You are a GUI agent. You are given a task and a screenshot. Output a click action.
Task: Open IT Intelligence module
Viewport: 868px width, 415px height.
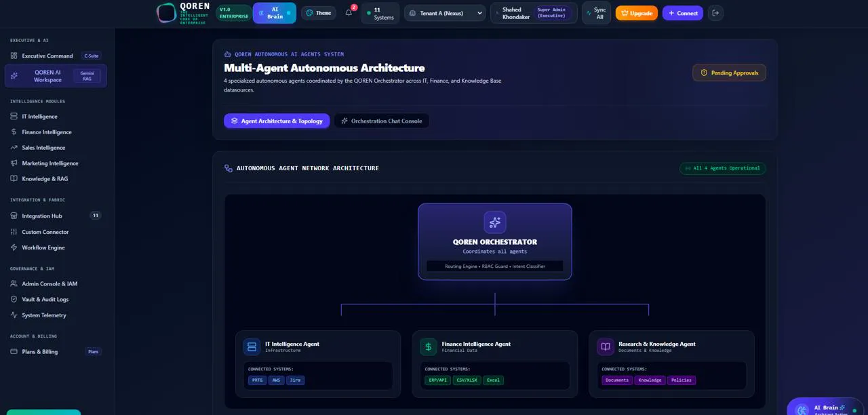tap(56, 117)
